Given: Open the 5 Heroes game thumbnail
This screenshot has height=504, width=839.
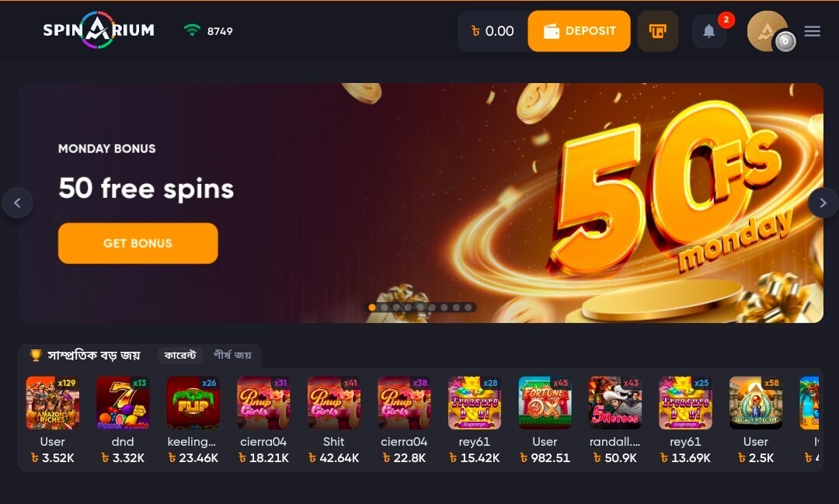Looking at the screenshot, I should click(614, 402).
